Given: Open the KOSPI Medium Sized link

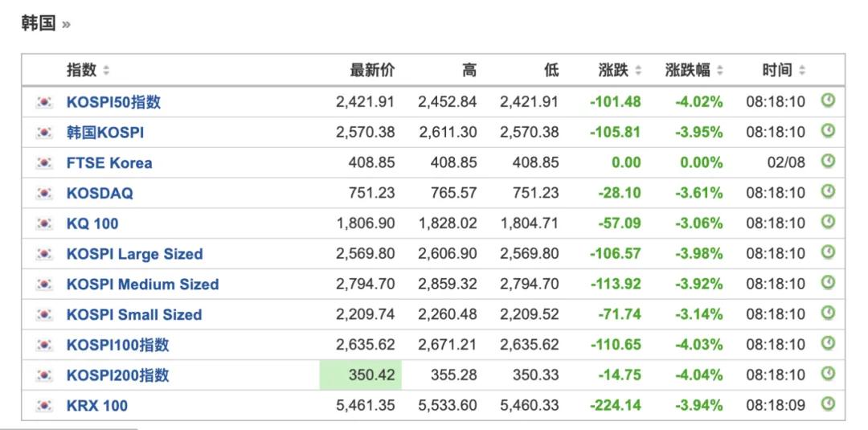Looking at the screenshot, I should tap(142, 284).
